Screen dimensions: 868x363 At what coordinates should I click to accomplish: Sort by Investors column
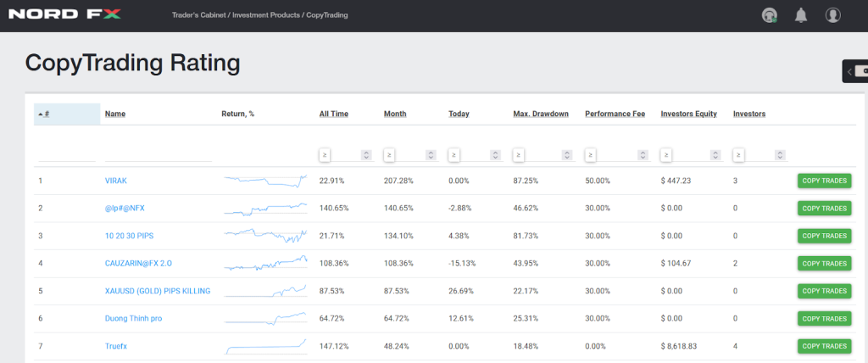(749, 114)
